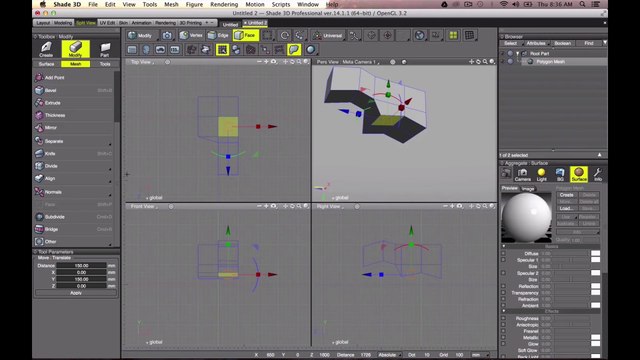
Task: Open the Figure menu
Action: click(x=194, y=4)
